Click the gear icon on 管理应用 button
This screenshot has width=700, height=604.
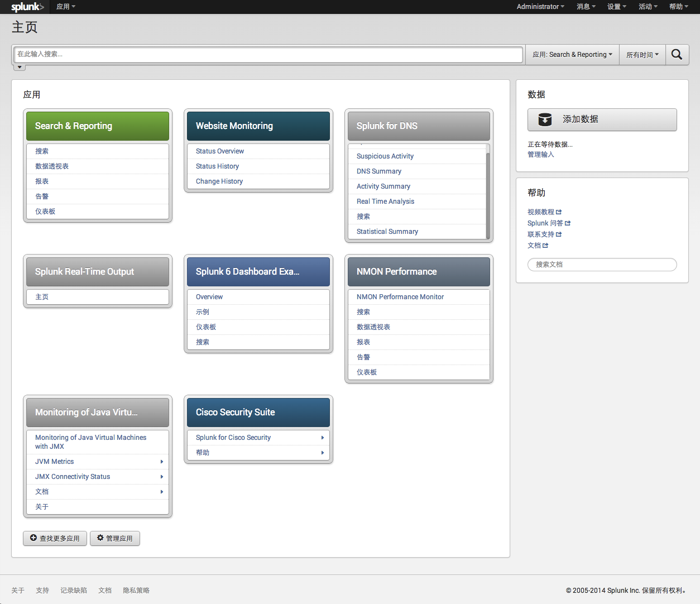[x=100, y=538]
